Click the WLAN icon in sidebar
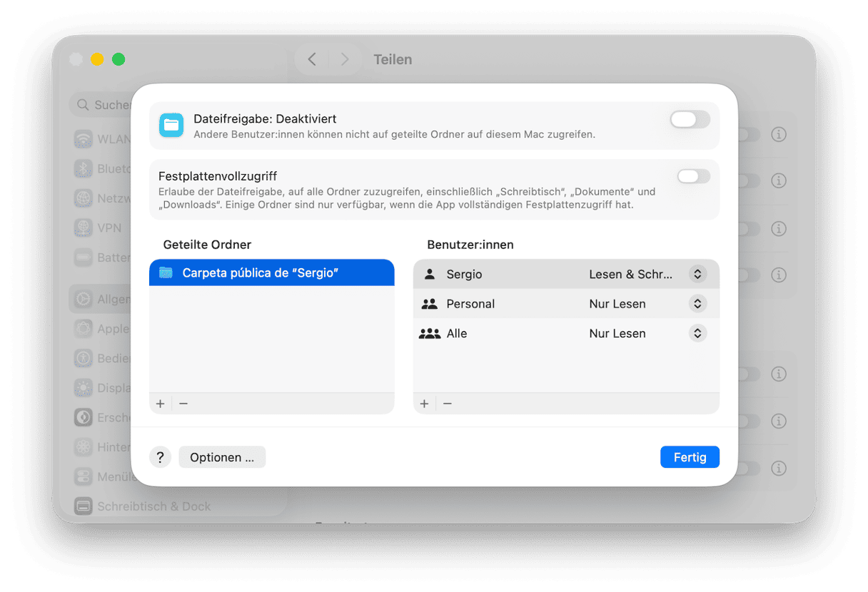Viewport: 868px width, 592px height. click(x=84, y=139)
